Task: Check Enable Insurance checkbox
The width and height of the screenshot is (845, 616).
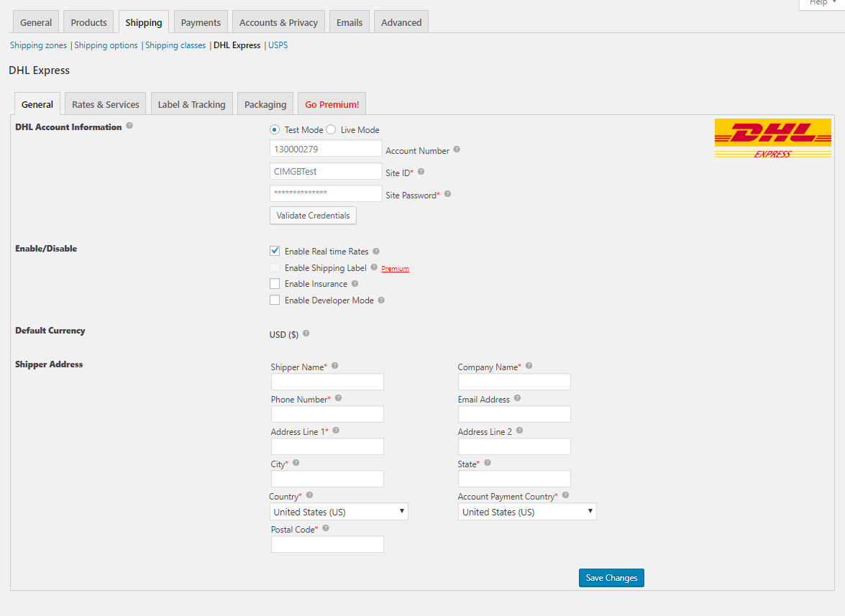Action: point(275,284)
